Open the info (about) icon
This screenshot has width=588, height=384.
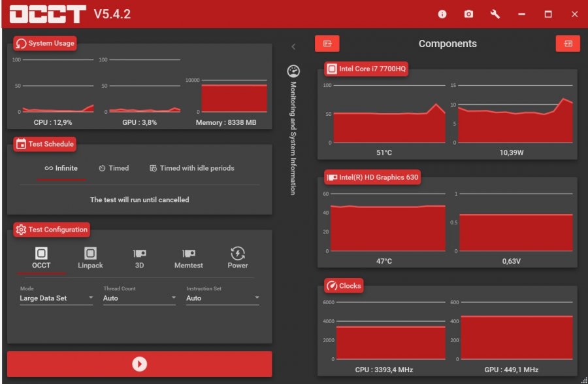pos(442,14)
